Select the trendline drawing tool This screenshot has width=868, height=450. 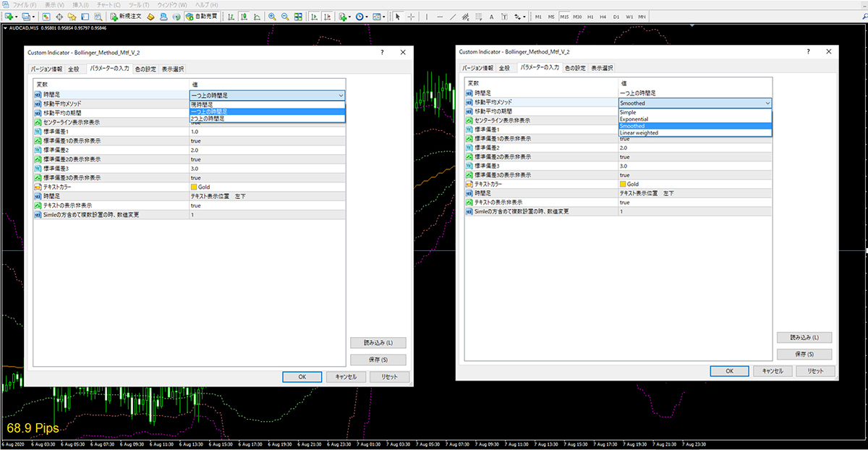click(453, 16)
